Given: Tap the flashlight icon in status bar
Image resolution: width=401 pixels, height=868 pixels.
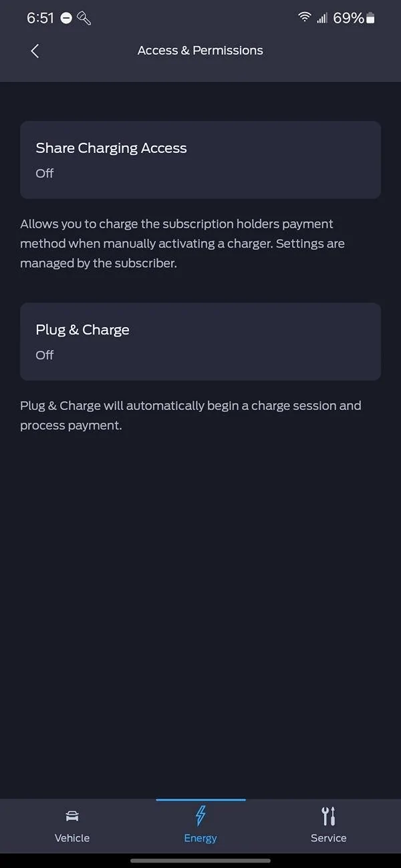Looking at the screenshot, I should [82, 18].
